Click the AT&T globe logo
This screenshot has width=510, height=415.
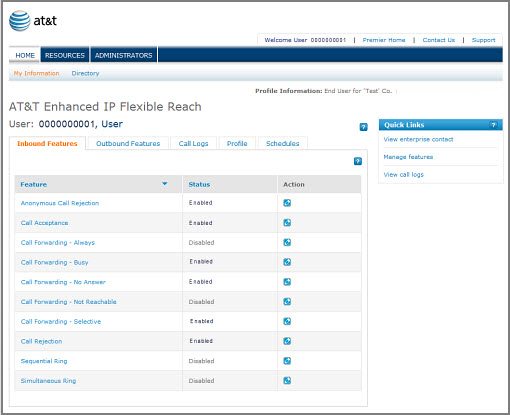(20, 21)
